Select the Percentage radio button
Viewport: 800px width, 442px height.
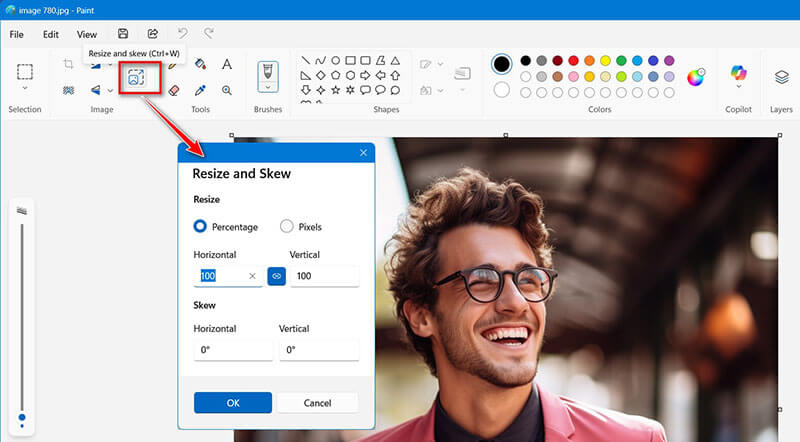coord(201,226)
